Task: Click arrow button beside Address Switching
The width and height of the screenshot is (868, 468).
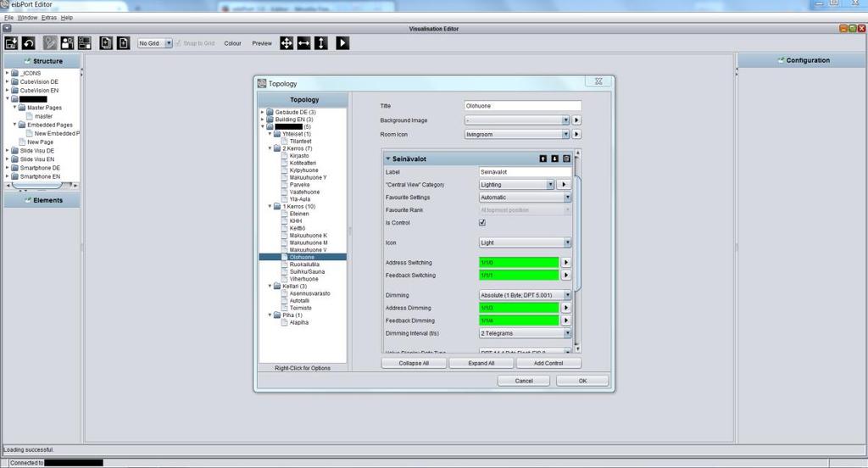Action: click(x=565, y=263)
